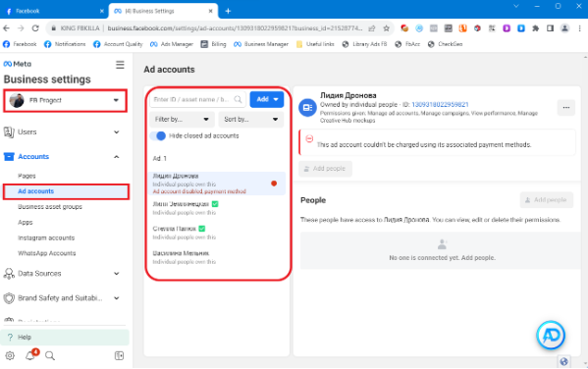Open Business asset groups

50,207
